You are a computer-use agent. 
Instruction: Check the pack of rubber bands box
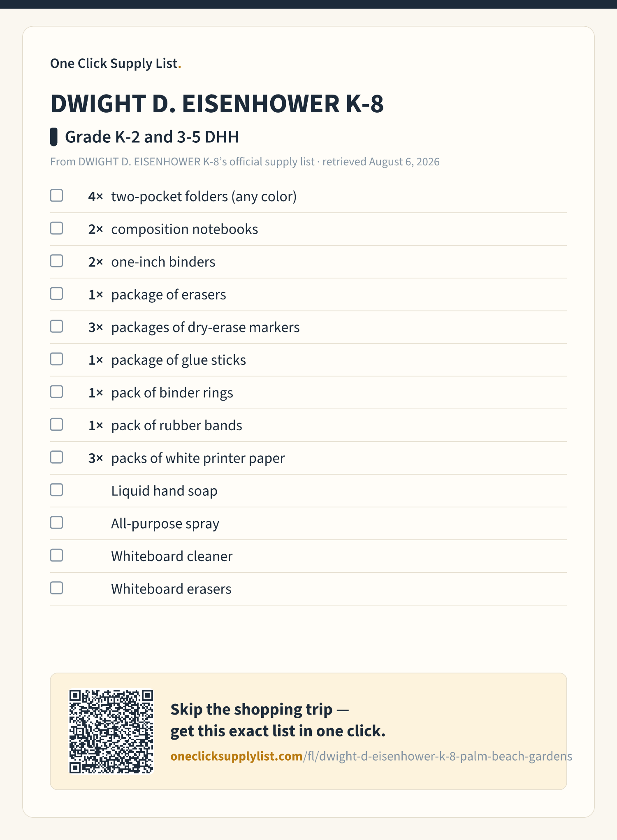tap(56, 425)
